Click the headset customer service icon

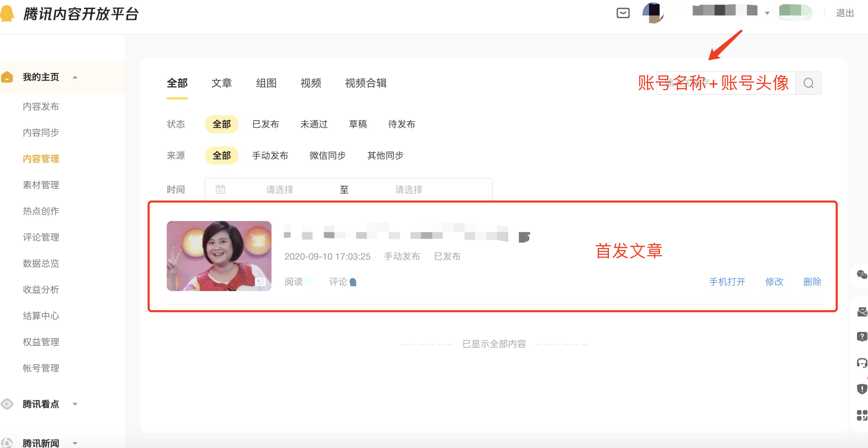pos(862,363)
